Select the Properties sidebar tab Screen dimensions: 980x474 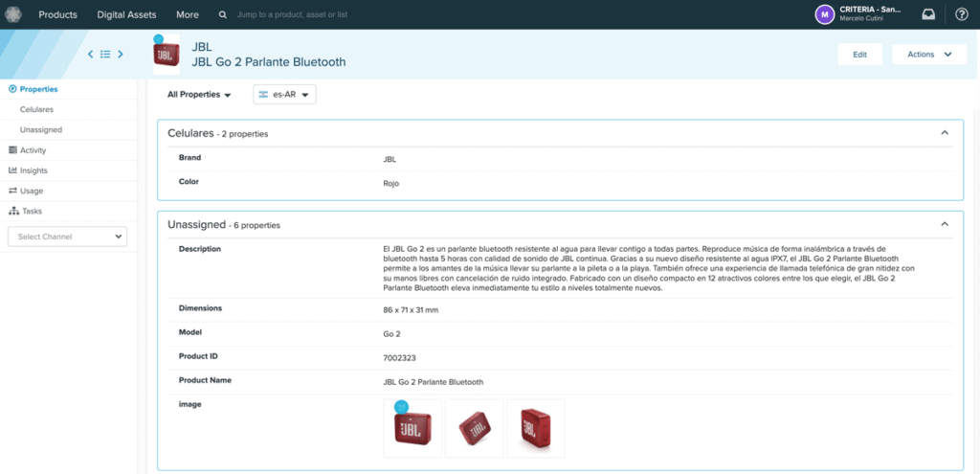[x=38, y=89]
